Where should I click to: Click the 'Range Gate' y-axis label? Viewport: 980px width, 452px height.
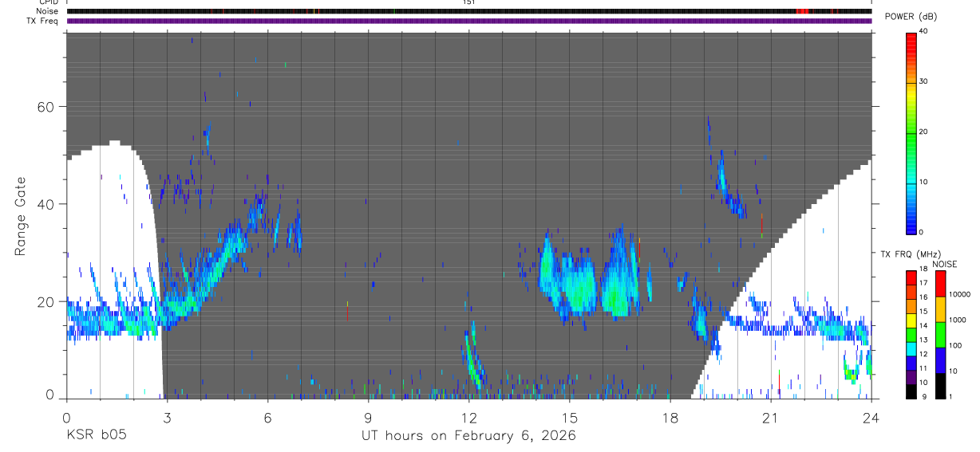coord(20,215)
